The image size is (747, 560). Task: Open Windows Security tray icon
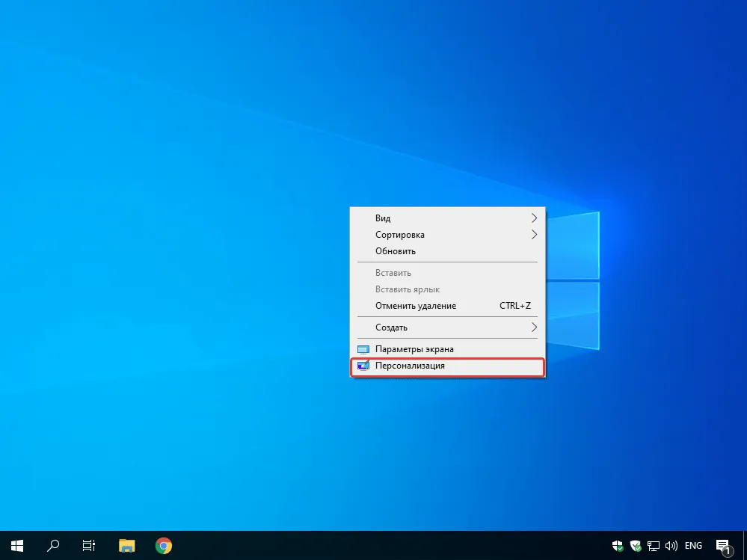(618, 546)
